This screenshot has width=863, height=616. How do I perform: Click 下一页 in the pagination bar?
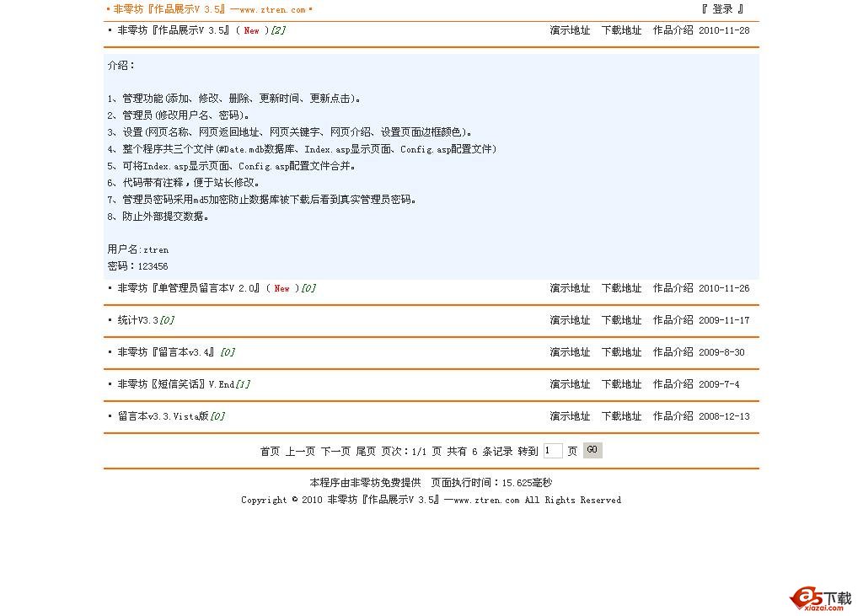(x=335, y=450)
